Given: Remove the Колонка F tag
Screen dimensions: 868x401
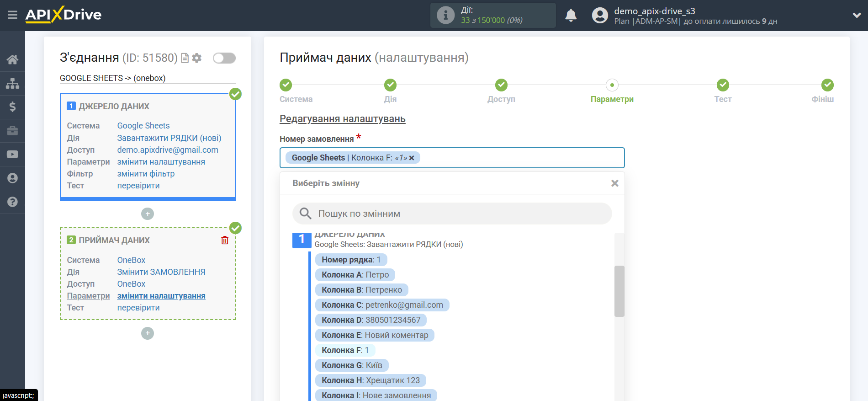Looking at the screenshot, I should tap(412, 158).
